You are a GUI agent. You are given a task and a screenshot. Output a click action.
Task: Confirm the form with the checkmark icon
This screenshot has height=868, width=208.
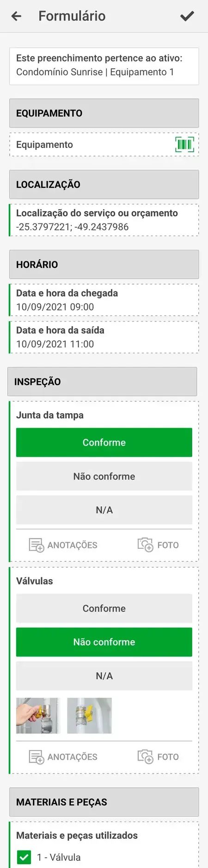pos(187,16)
